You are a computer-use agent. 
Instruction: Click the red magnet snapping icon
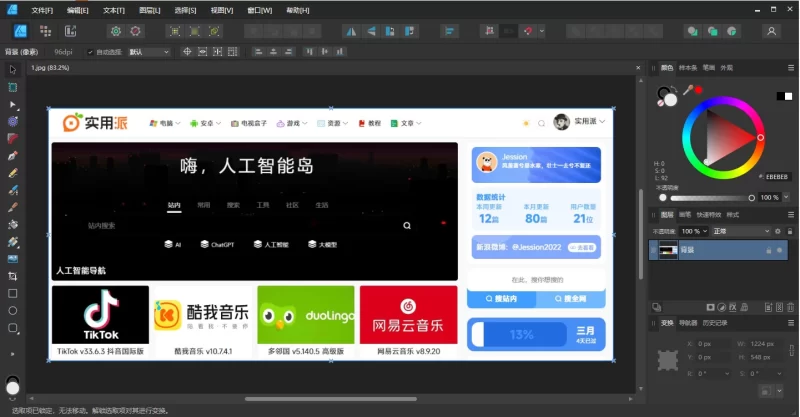click(528, 31)
